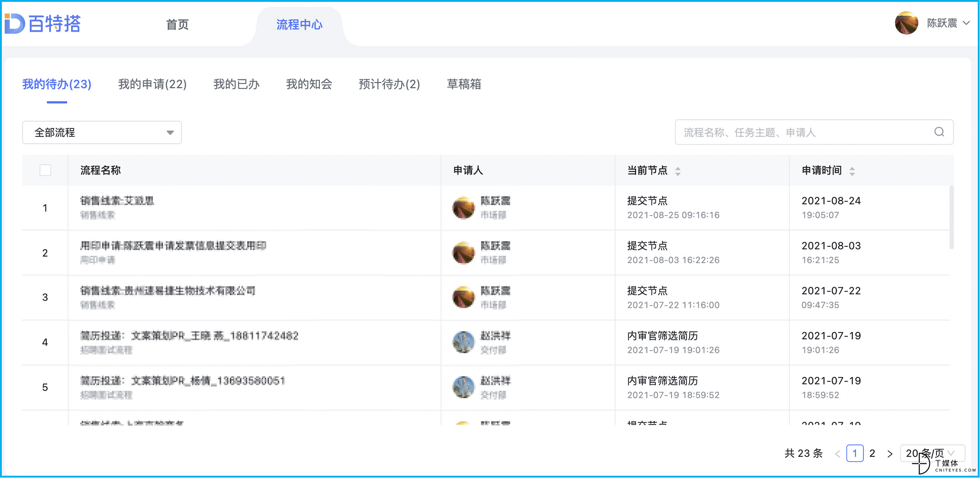
Task: Select the 预计待办(2) tab
Action: [x=389, y=84]
